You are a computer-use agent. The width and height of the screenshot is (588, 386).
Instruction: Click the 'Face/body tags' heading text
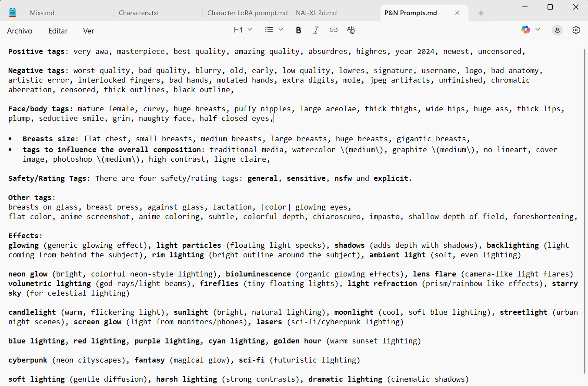pos(41,109)
